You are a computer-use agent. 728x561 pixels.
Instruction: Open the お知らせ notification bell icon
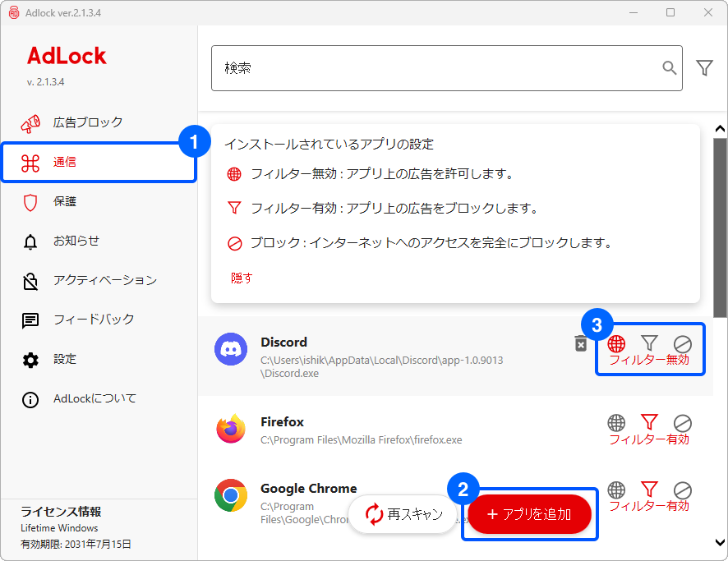31,241
